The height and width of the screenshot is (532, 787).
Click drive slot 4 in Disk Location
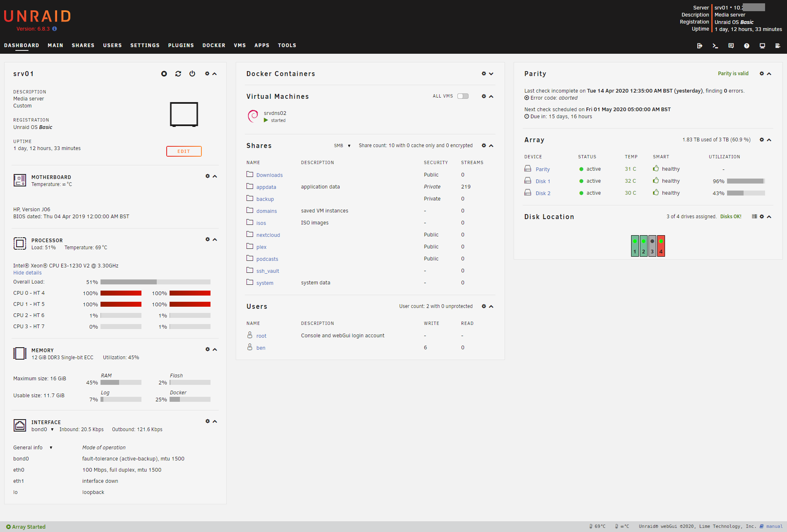(661, 246)
